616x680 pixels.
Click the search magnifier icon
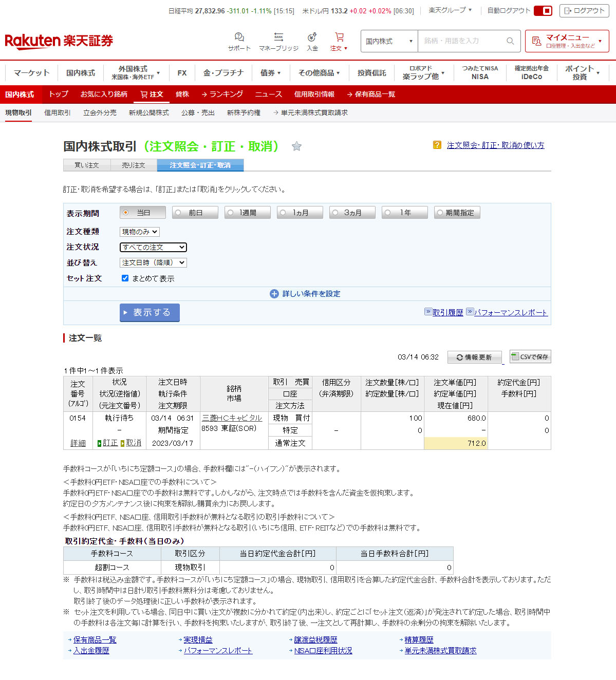(x=510, y=41)
